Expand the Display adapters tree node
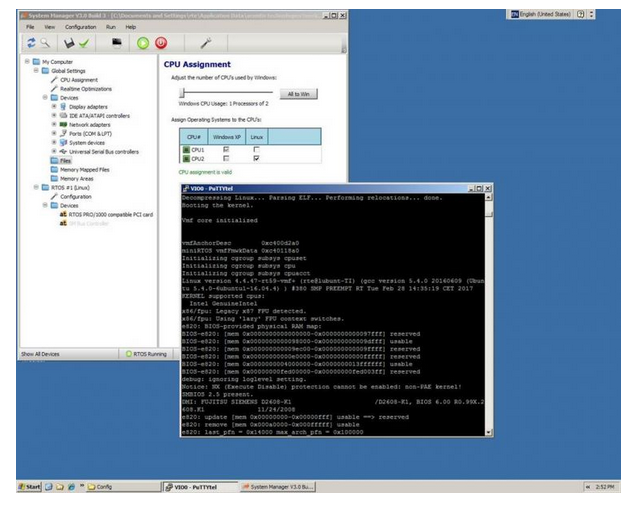The width and height of the screenshot is (639, 509). pyautogui.click(x=54, y=105)
